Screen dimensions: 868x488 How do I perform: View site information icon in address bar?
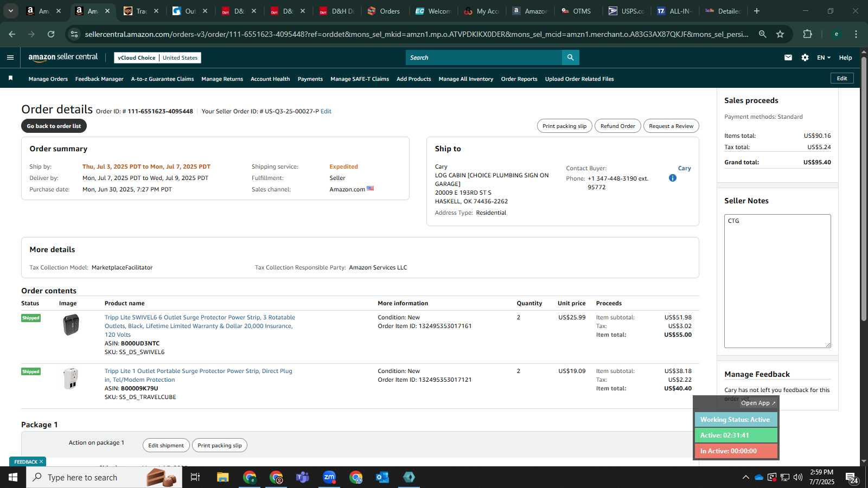[74, 34]
